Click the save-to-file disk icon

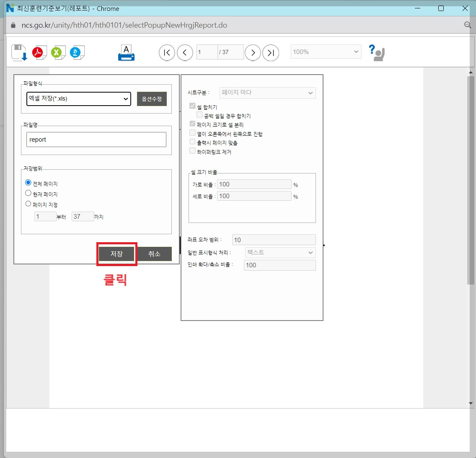pos(19,52)
